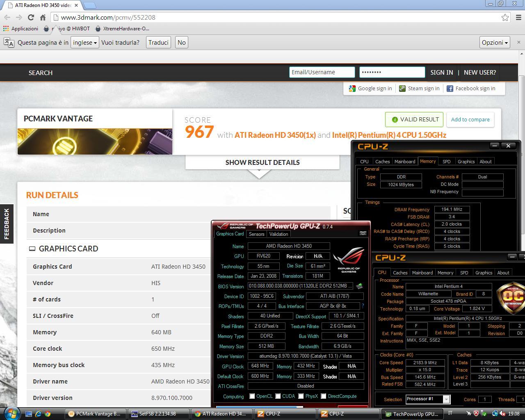Click Add to compare button

470,119
